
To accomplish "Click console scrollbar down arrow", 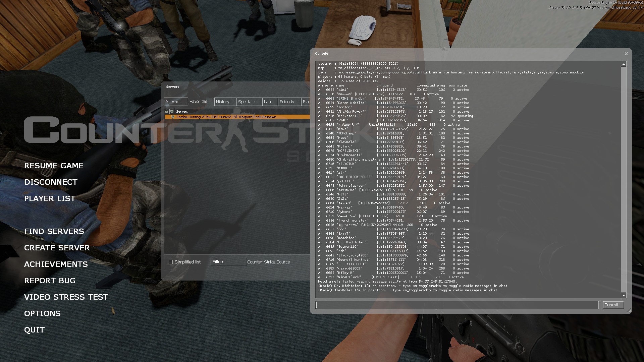I will click(x=624, y=295).
